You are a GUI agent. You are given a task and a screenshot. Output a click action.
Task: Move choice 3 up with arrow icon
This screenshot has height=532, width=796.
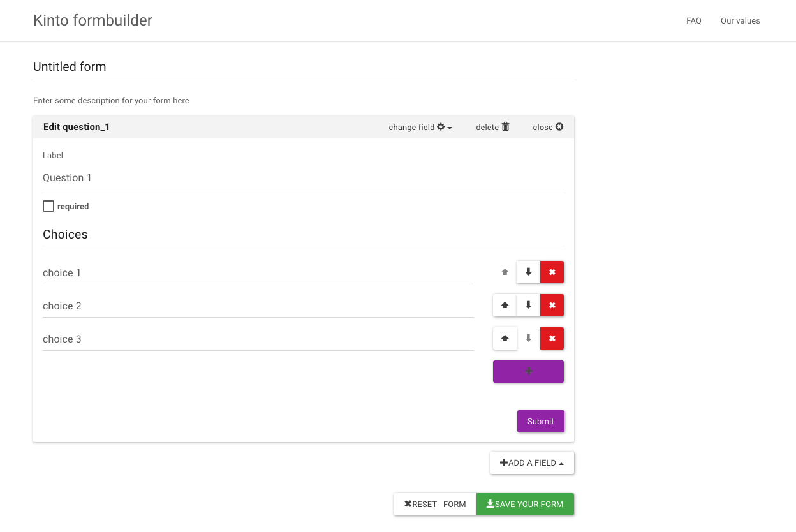point(505,338)
